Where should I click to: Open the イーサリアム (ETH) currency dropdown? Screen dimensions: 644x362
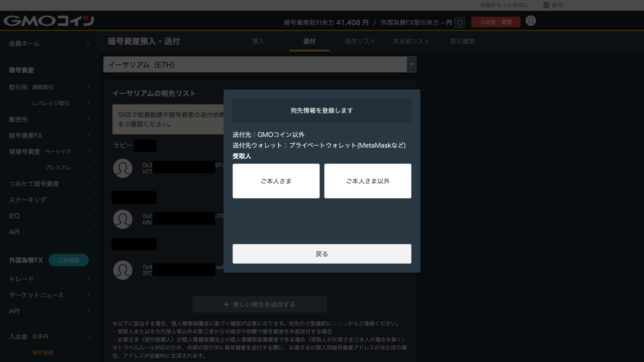pyautogui.click(x=411, y=64)
